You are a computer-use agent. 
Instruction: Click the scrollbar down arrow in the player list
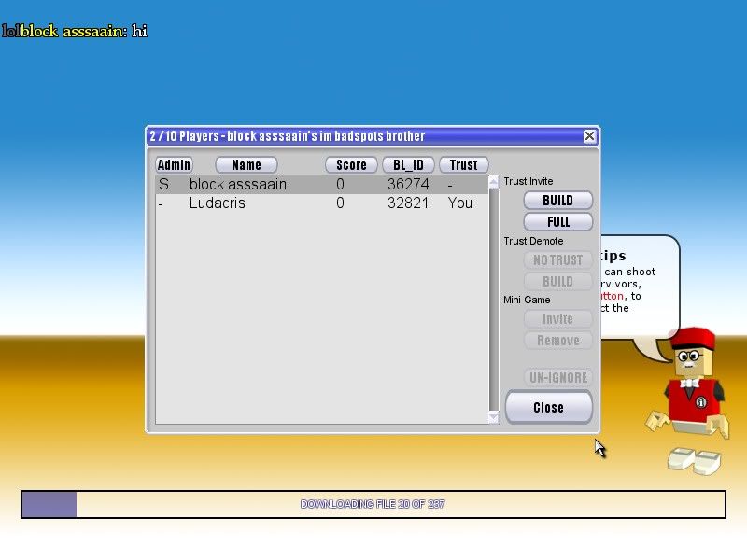[x=494, y=418]
